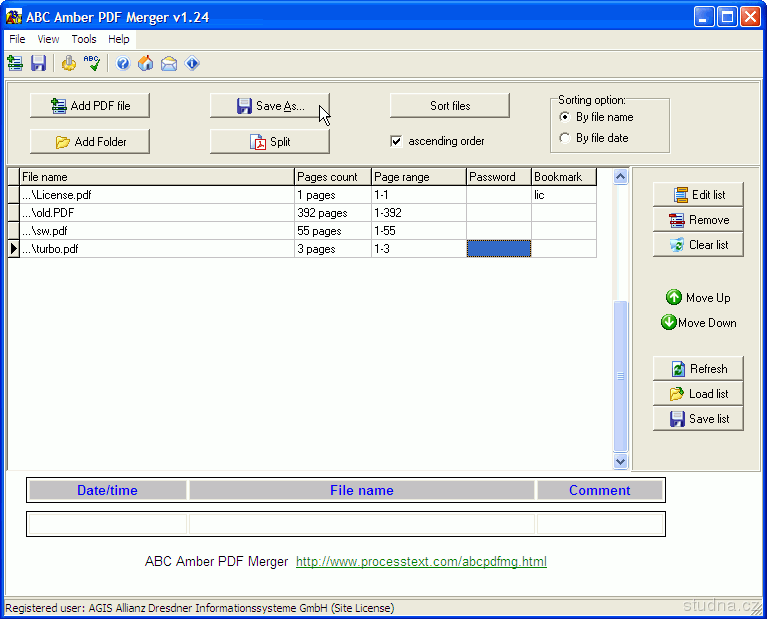Click the Password cell for turbo.pdf
The width and height of the screenshot is (767, 619).
pyautogui.click(x=498, y=249)
